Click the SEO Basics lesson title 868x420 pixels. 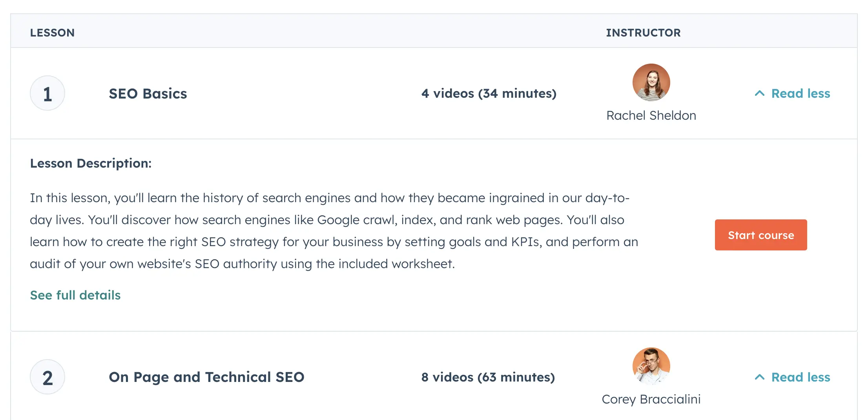click(148, 94)
